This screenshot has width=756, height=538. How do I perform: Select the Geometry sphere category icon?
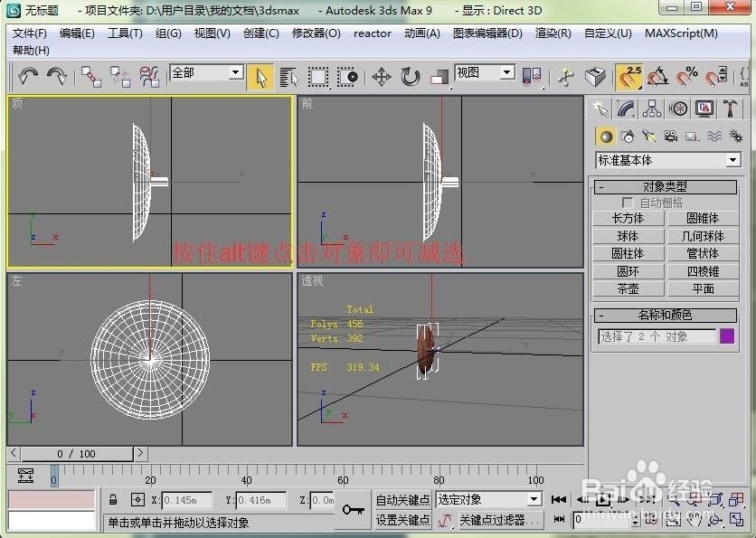tap(606, 137)
